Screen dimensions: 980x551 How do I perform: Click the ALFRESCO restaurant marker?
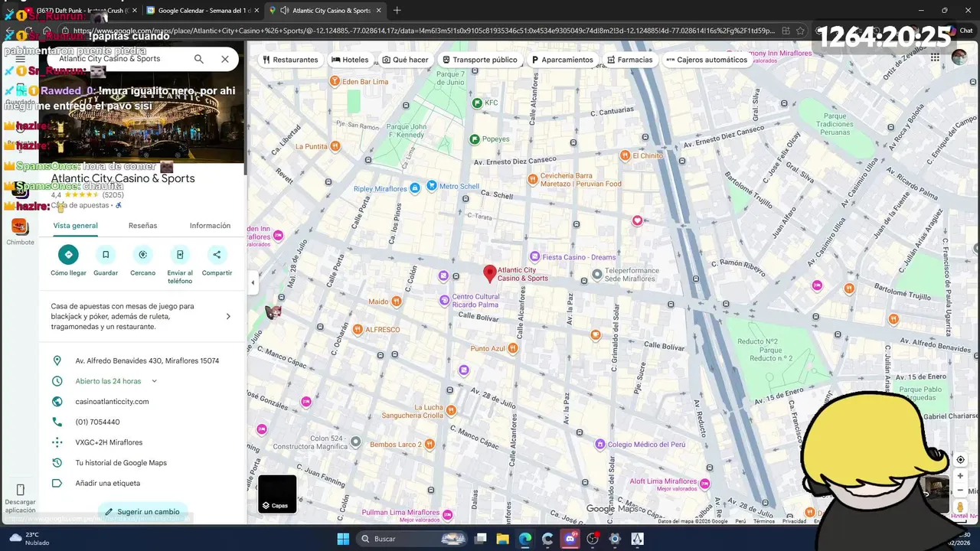click(358, 329)
